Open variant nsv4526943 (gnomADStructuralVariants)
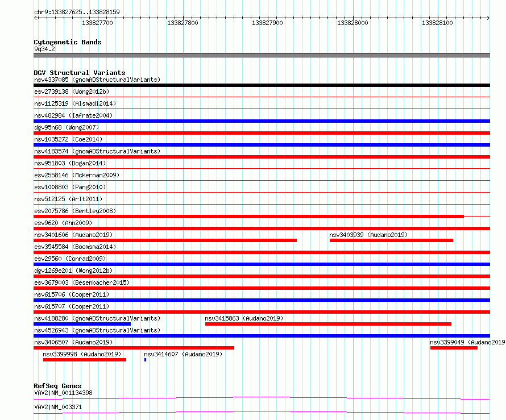Screen dimensions: 506x420 (97, 330)
